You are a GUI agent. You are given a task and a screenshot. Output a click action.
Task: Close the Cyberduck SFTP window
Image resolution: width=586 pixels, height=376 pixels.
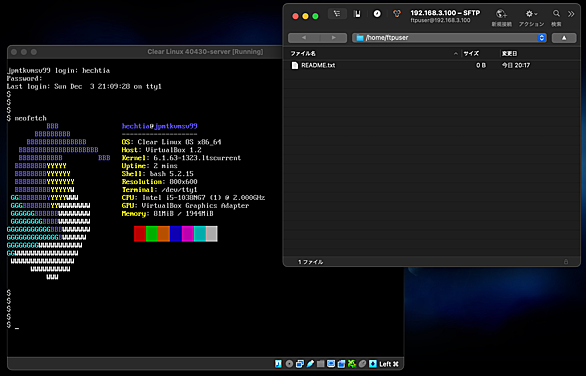295,16
